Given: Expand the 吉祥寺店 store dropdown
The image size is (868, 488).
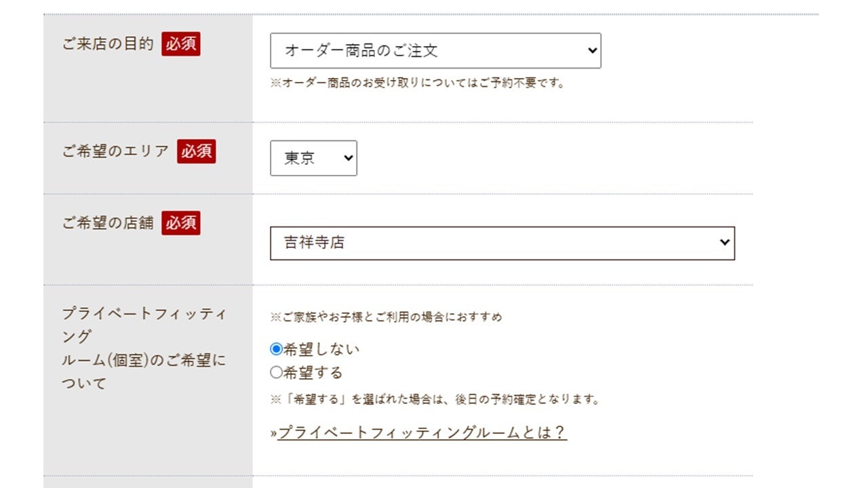Looking at the screenshot, I should click(502, 243).
